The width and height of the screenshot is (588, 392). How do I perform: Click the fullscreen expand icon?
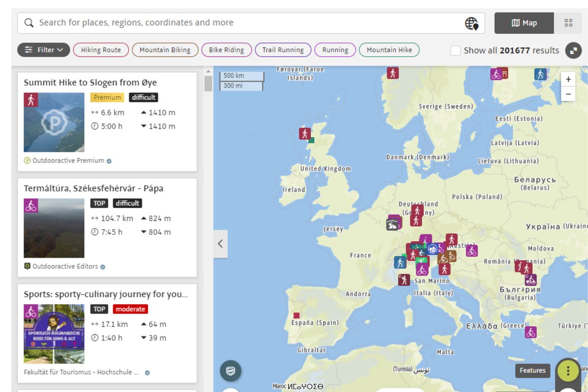click(573, 51)
